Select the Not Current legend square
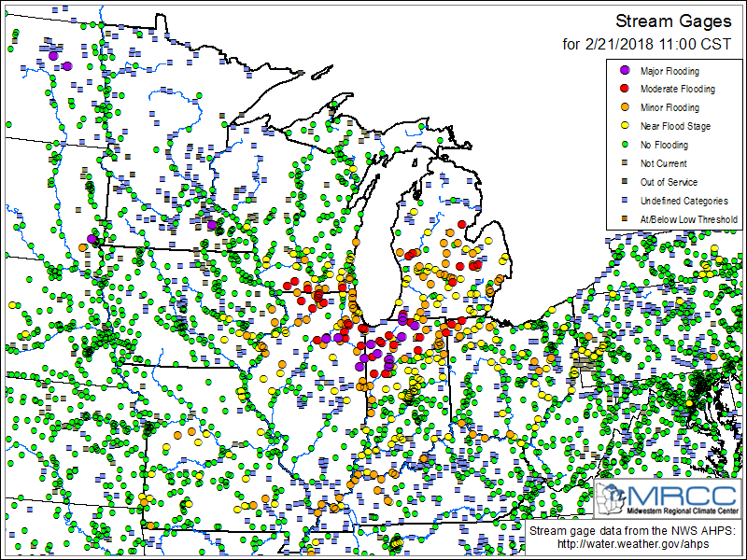The width and height of the screenshot is (747, 560). (625, 163)
